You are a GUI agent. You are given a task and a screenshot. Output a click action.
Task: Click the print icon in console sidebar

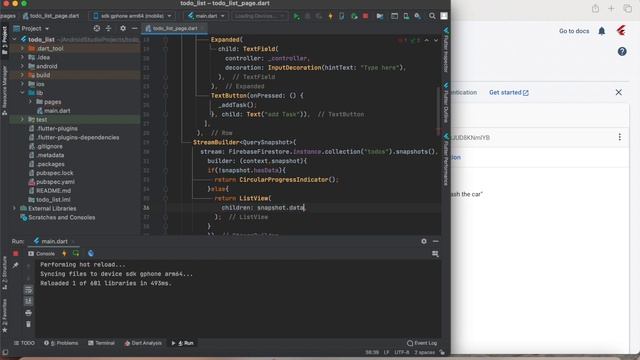28,313
